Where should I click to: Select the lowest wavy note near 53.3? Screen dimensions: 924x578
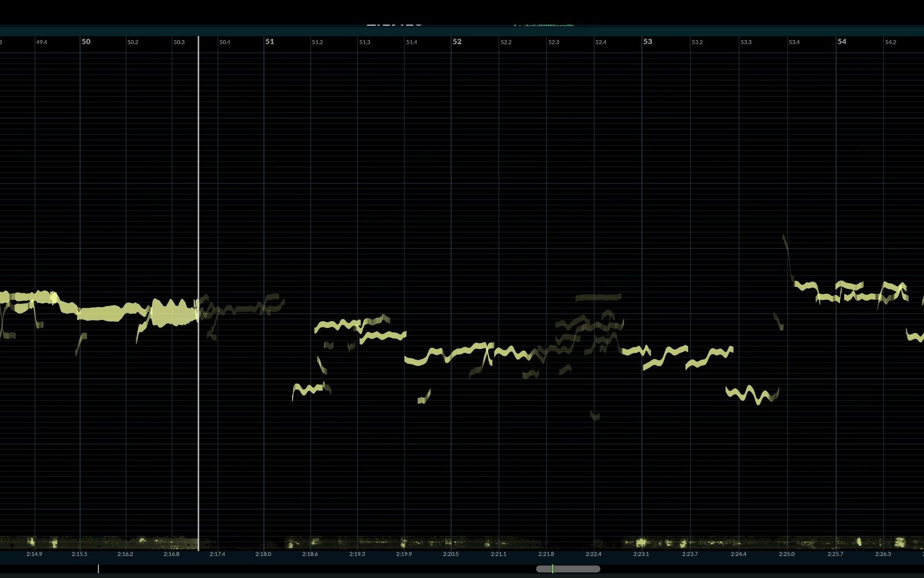coord(752,394)
